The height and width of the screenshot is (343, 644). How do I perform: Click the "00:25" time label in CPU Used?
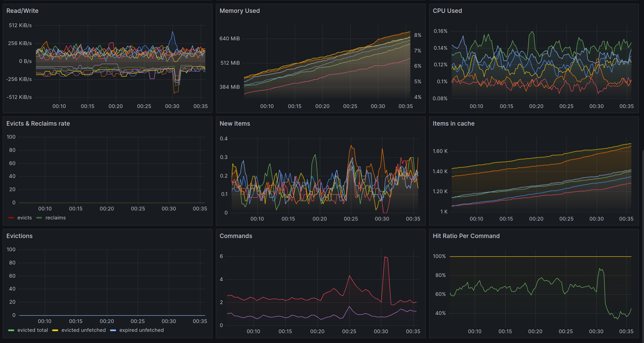coord(567,106)
